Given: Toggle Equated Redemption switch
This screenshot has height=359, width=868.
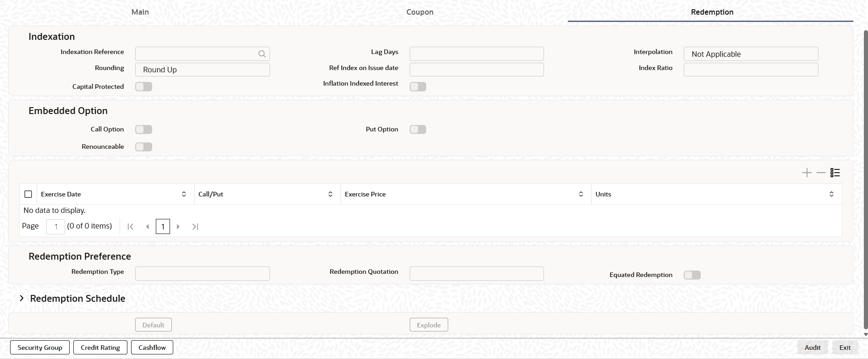Looking at the screenshot, I should point(692,275).
